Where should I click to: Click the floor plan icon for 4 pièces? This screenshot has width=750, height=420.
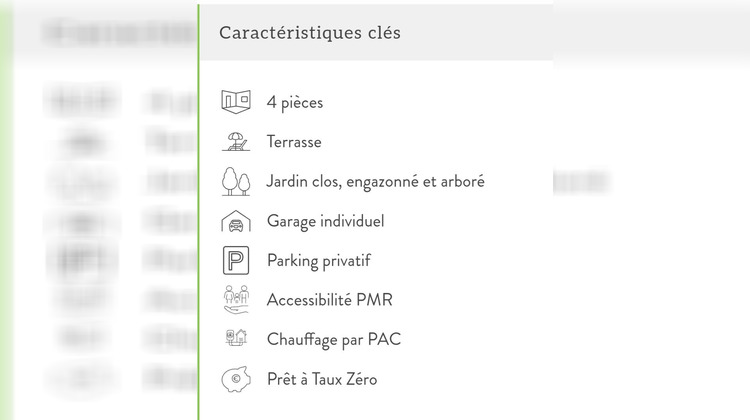click(236, 101)
